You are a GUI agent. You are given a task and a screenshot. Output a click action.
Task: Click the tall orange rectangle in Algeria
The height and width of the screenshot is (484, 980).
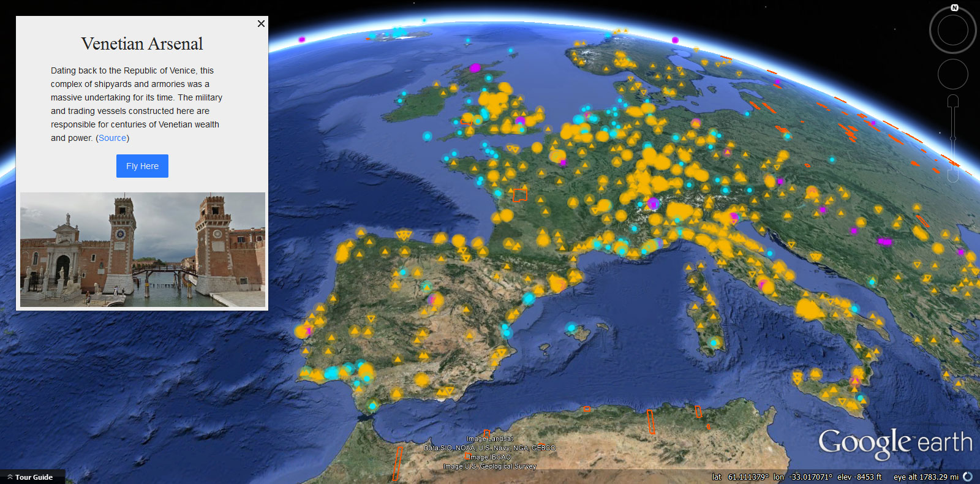point(650,422)
